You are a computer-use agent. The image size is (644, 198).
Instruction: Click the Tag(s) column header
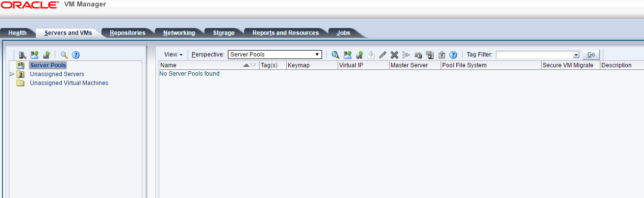pos(273,65)
